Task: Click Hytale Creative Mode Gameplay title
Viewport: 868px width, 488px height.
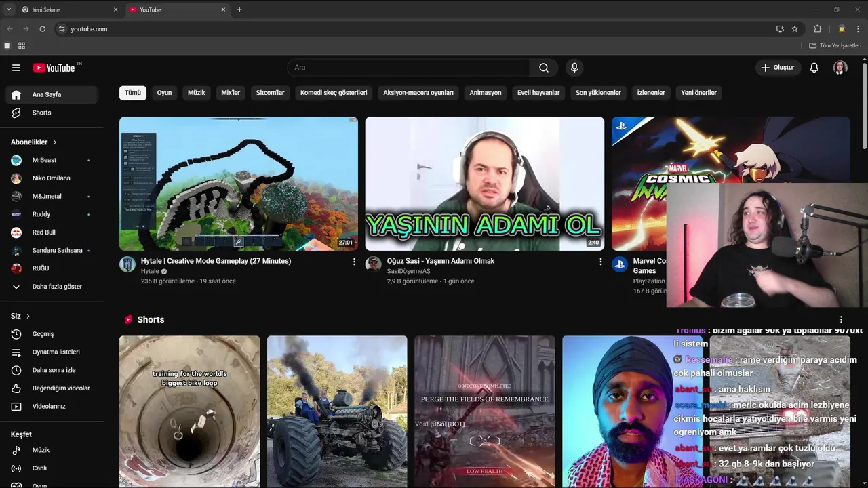Action: (x=216, y=261)
